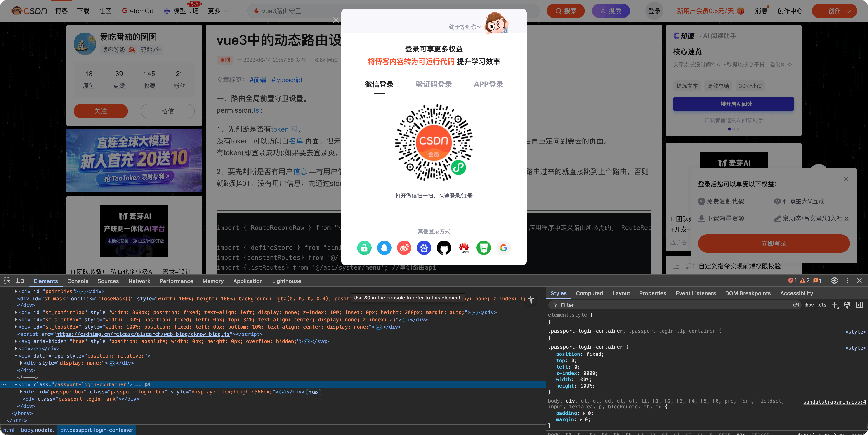Image resolution: width=868 pixels, height=435 pixels.
Task: Click the blog level badge icon
Action: [132, 50]
